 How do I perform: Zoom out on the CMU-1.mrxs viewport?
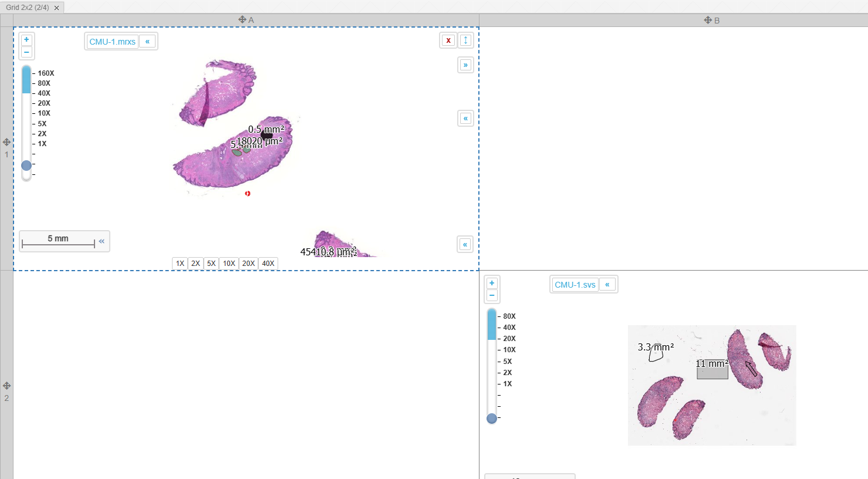[26, 52]
